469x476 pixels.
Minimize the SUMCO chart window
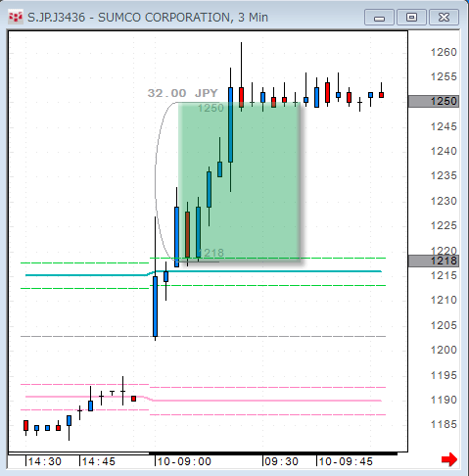click(379, 18)
